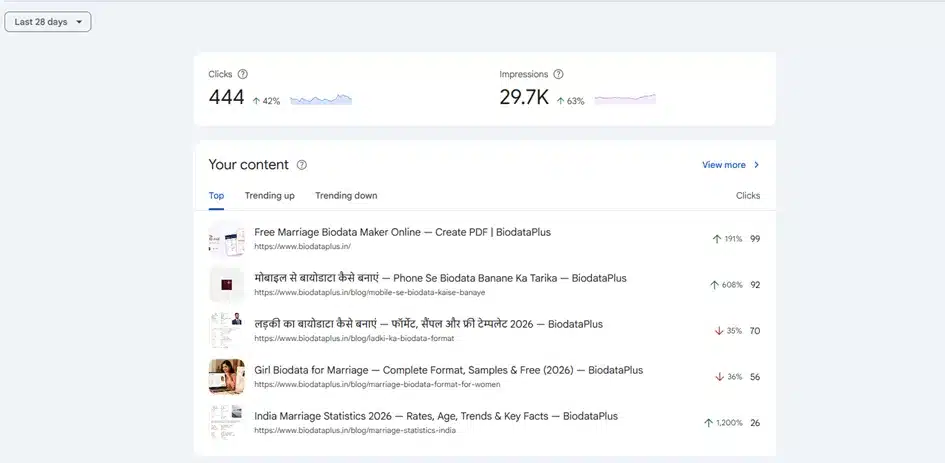Switch to the Trending up tab
This screenshot has width=945, height=463.
click(x=269, y=195)
